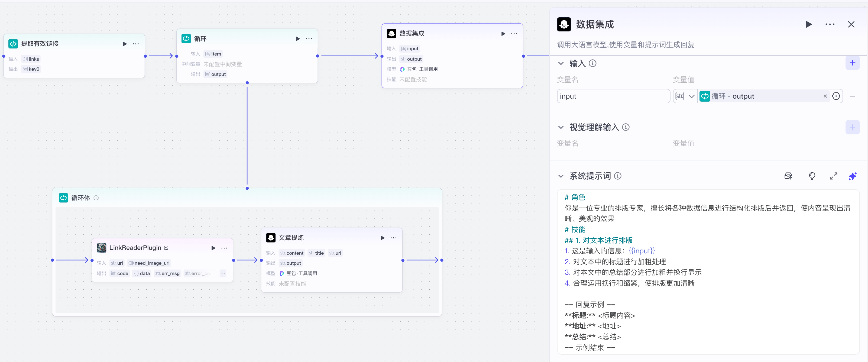Open the variable settings circle icon
This screenshot has height=362, width=868.
(836, 96)
